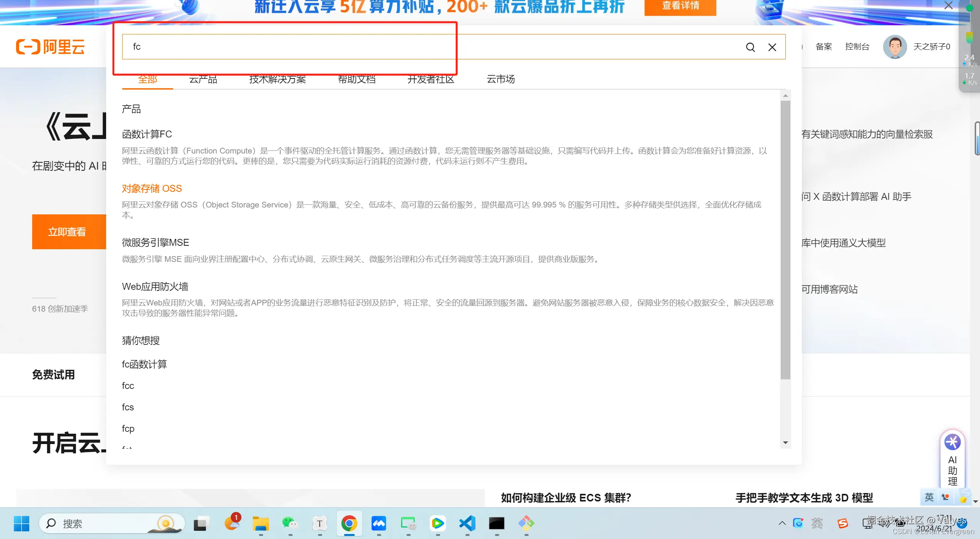Switch to the 云市场 tab
Image resolution: width=980 pixels, height=539 pixels.
[500, 79]
